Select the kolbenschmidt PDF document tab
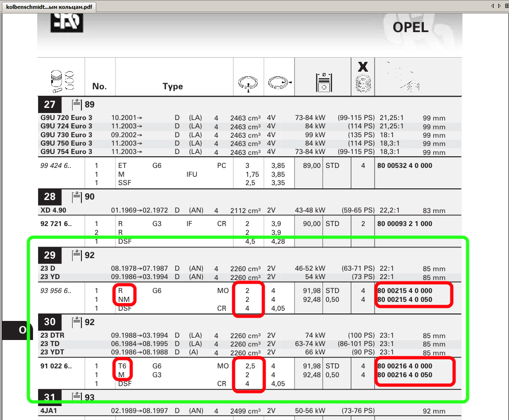 (49, 7)
